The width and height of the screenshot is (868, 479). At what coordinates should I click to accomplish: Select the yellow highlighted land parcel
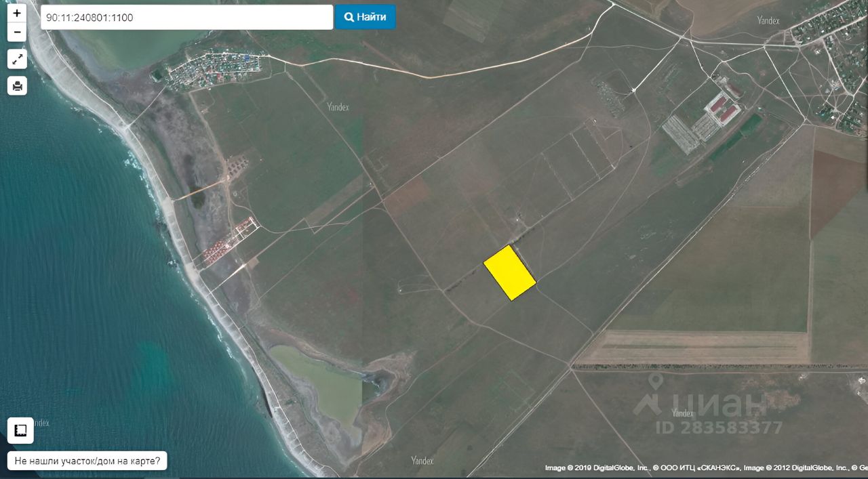click(x=509, y=272)
